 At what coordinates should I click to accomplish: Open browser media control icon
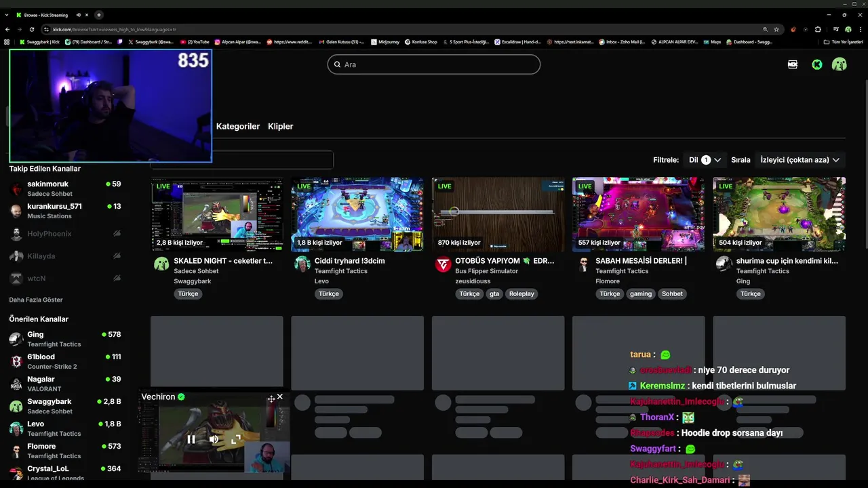[835, 29]
